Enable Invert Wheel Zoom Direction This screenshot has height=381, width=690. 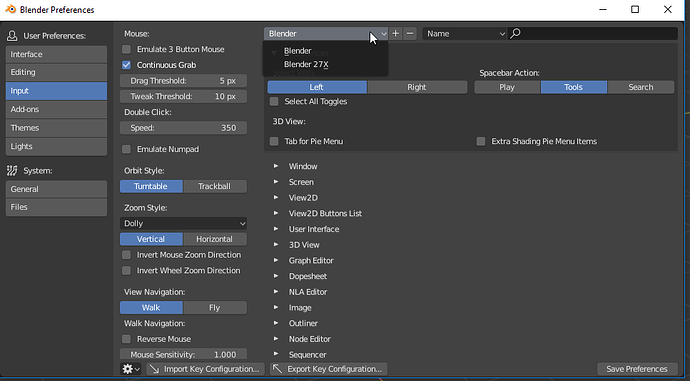[x=126, y=271]
